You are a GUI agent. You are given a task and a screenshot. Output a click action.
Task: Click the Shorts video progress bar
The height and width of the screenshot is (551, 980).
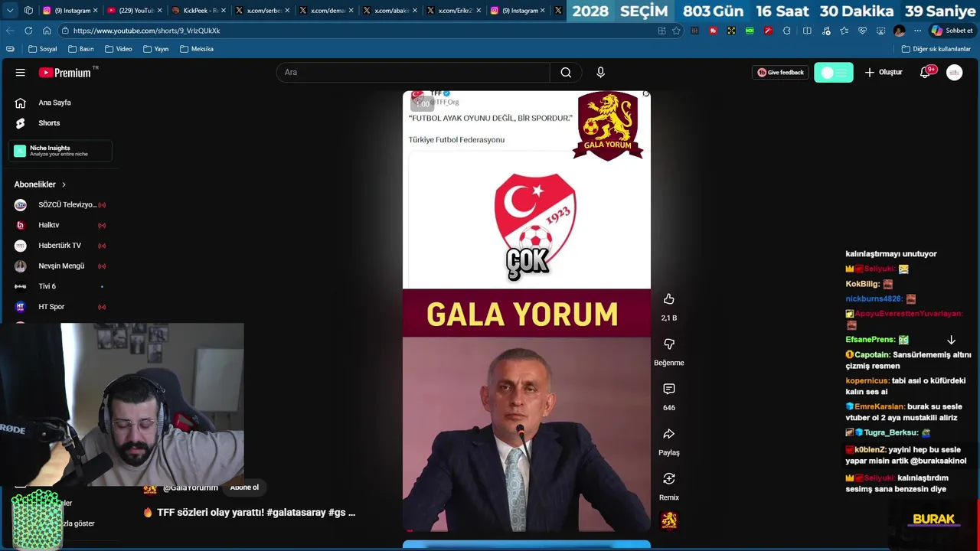(x=527, y=530)
